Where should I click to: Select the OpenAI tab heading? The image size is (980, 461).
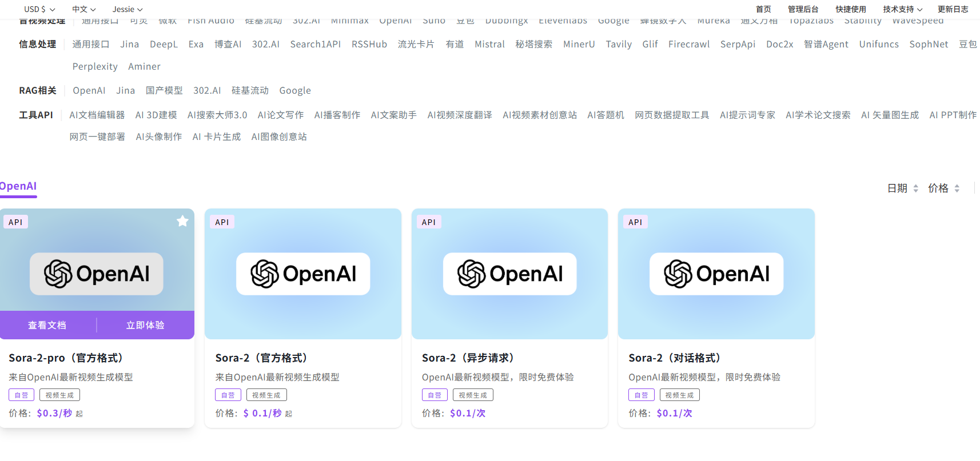click(x=18, y=186)
